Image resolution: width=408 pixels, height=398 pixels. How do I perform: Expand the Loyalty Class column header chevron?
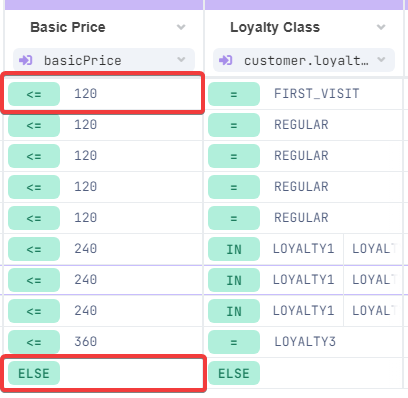point(381,27)
